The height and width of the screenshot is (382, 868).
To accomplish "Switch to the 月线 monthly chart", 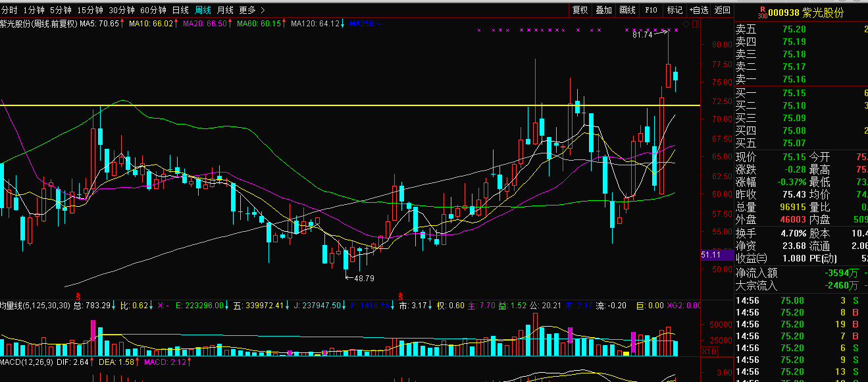I will [x=225, y=10].
